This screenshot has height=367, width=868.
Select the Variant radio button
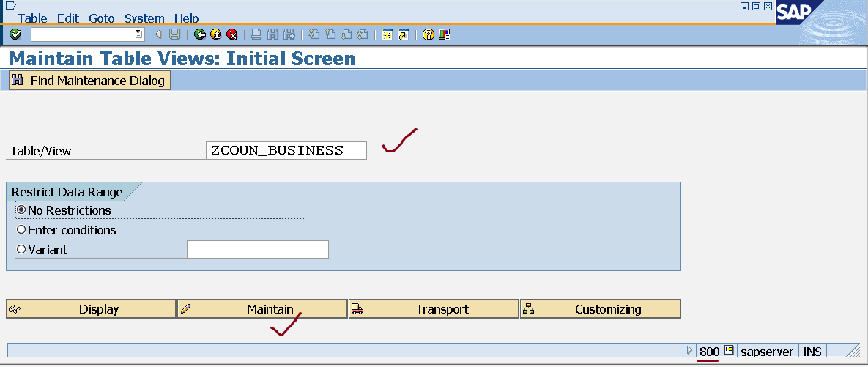point(21,250)
